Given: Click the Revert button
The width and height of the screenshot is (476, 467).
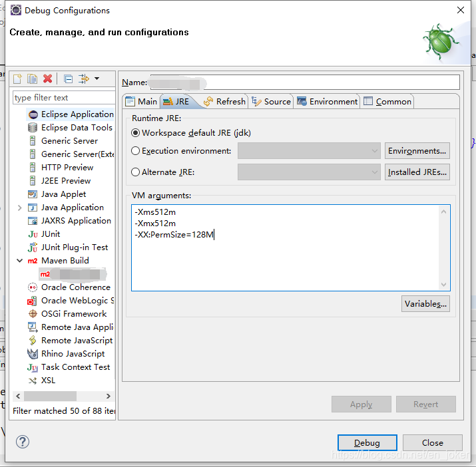Looking at the screenshot, I should tap(425, 404).
